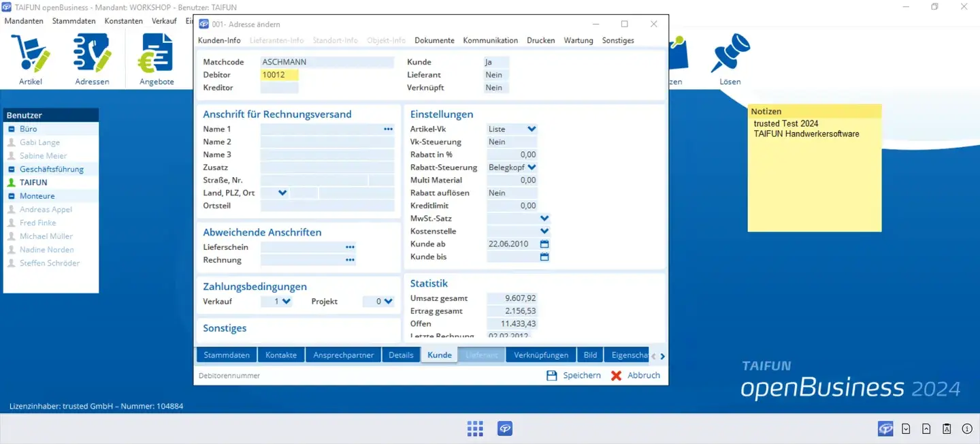
Task: Open the info circle icon bottom right
Action: [967, 428]
